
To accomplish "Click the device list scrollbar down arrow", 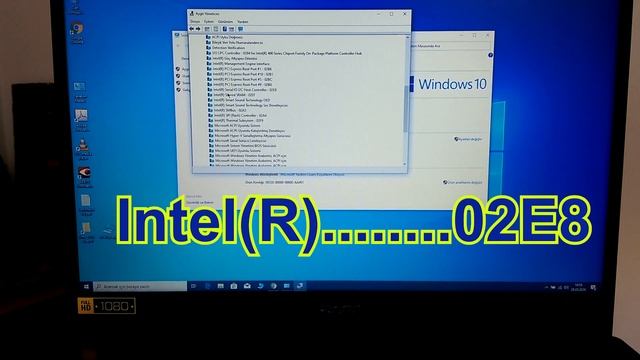I will coord(405,164).
